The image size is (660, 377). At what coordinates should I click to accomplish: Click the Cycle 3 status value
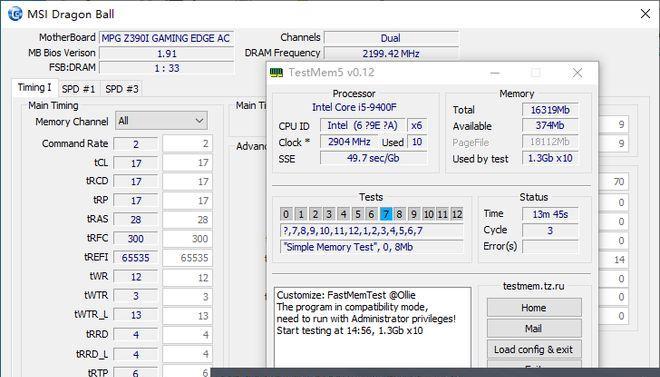point(550,231)
